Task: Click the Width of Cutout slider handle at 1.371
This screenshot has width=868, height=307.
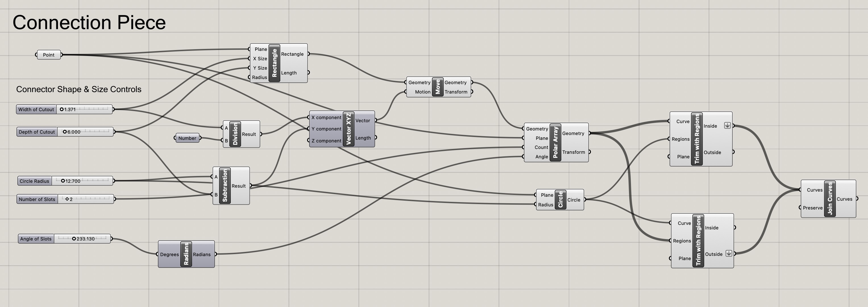Action: click(62, 109)
